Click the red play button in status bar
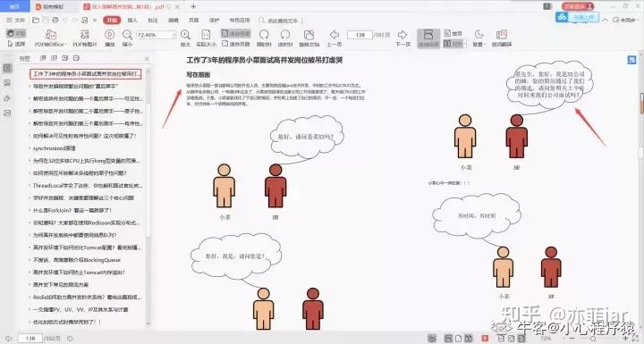 click(x=485, y=339)
